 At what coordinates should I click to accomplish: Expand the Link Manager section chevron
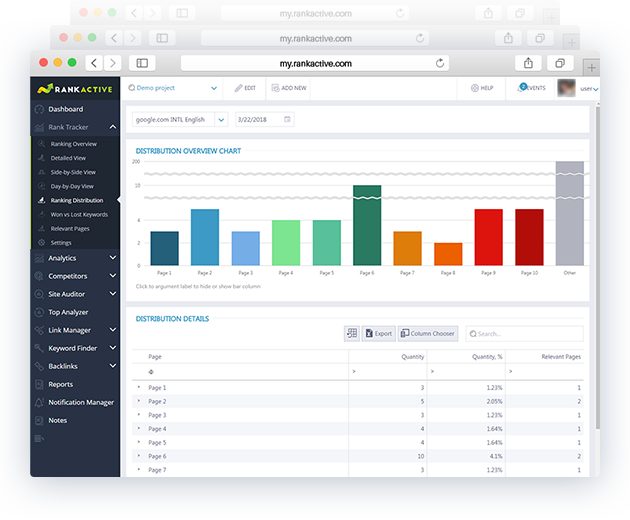(113, 330)
